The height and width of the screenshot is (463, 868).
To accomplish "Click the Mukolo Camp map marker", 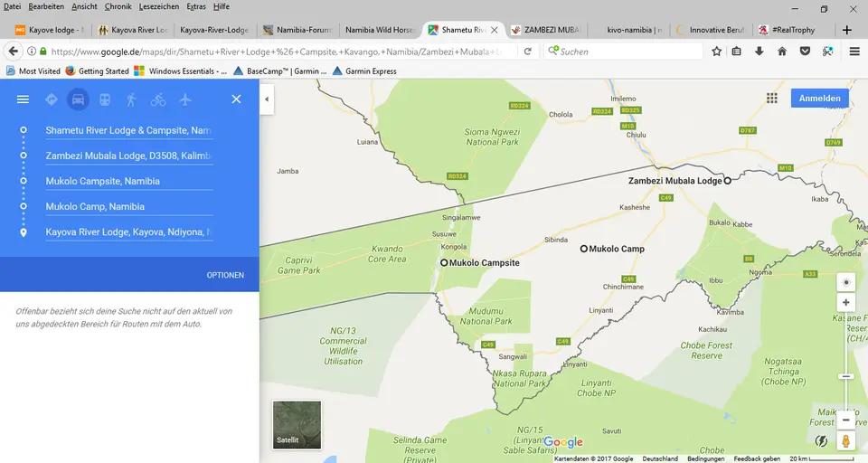I will 583,249.
